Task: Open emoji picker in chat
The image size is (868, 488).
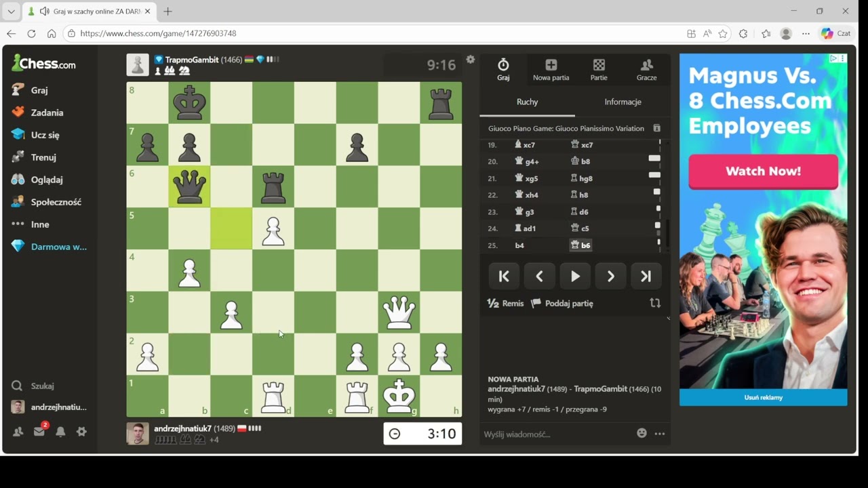Action: click(642, 433)
